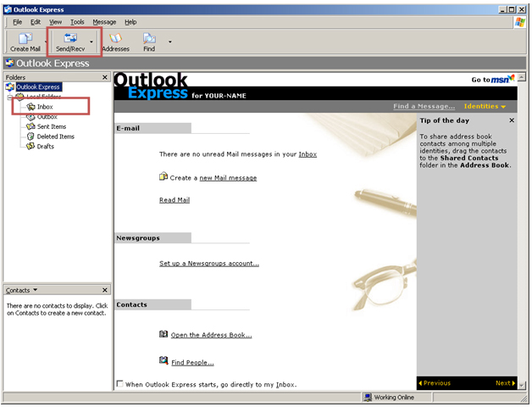Open the Send/Recv dropdown arrow
The width and height of the screenshot is (532, 407).
(91, 42)
